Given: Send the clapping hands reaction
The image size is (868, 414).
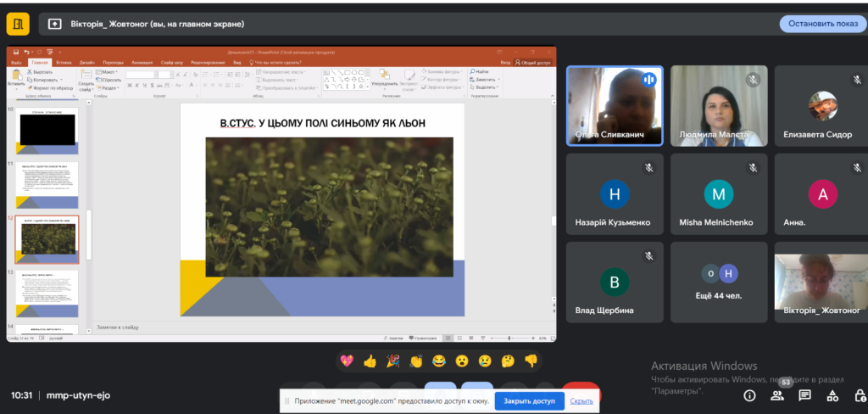Looking at the screenshot, I should 415,361.
